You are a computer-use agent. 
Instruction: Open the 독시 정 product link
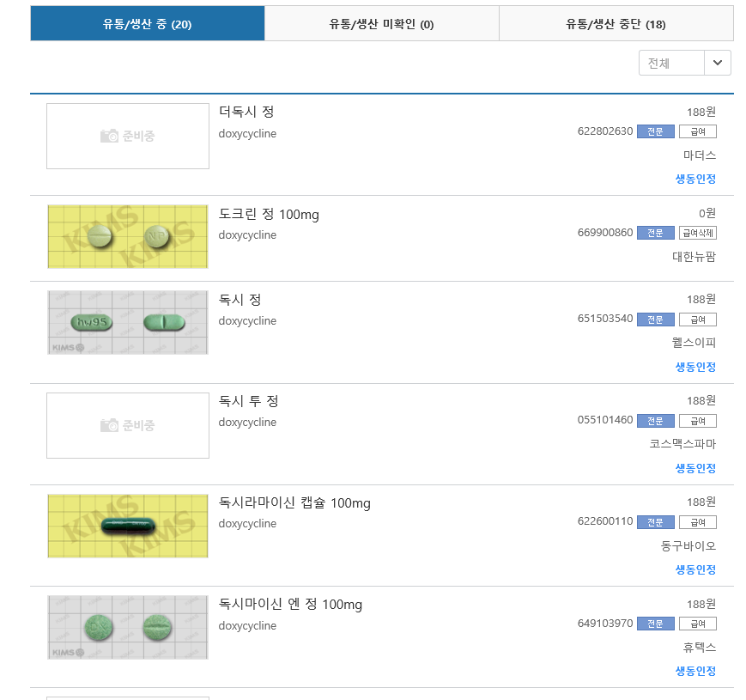[240, 300]
